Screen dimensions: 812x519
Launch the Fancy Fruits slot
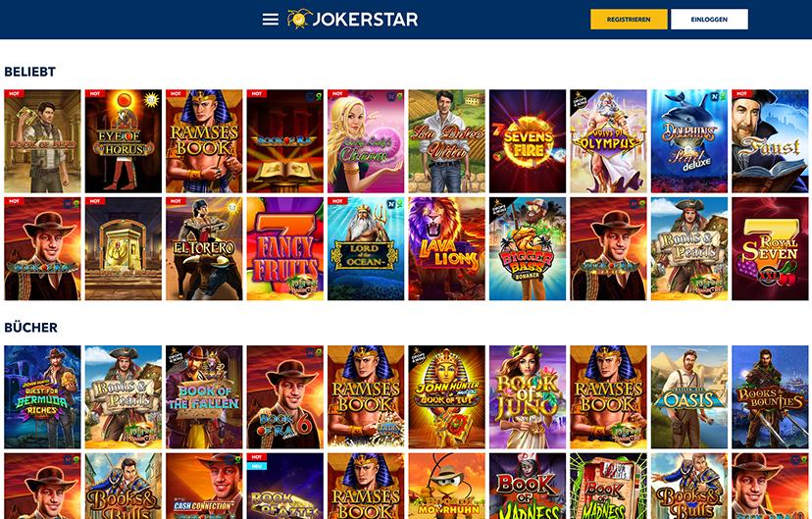click(x=284, y=248)
